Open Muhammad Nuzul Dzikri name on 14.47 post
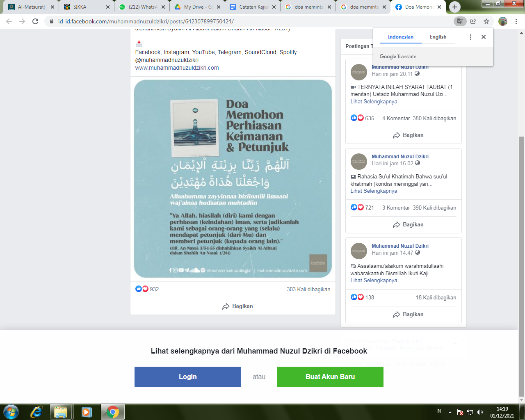 pos(400,246)
